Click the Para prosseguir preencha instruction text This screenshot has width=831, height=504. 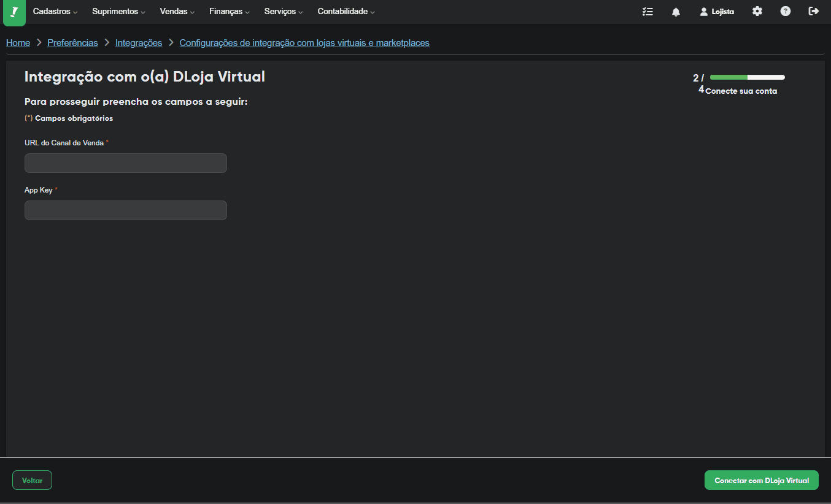(136, 102)
